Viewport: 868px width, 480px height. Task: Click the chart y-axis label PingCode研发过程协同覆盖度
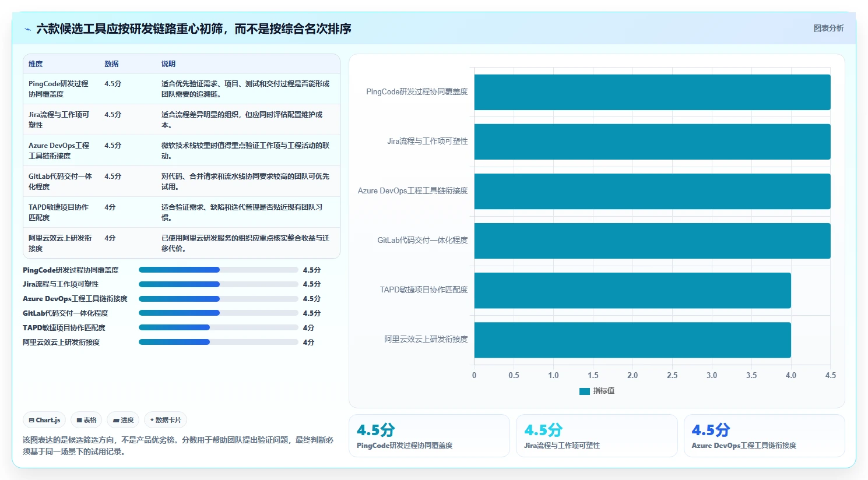(x=417, y=91)
